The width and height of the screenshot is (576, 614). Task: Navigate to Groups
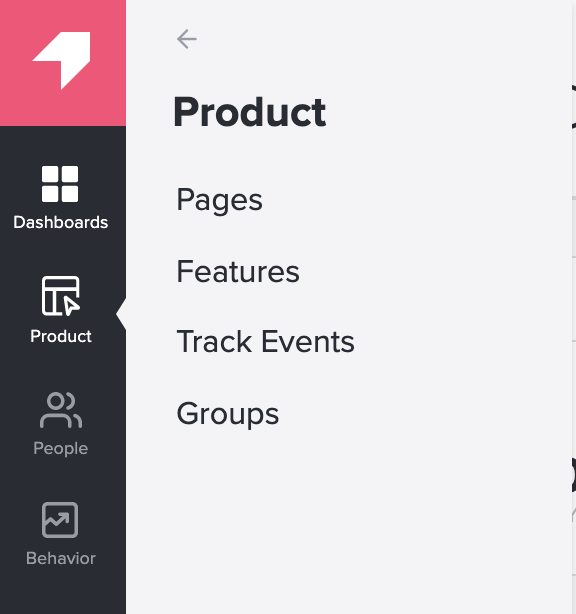point(228,414)
